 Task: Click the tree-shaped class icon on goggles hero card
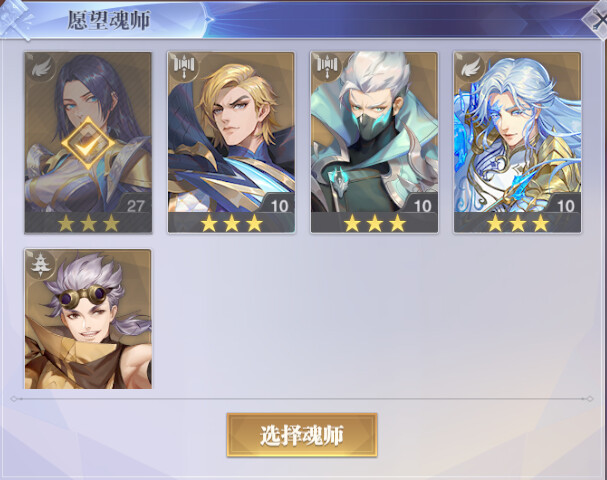(41, 264)
